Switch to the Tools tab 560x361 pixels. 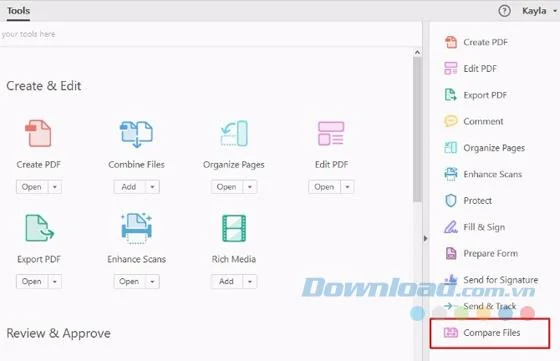(x=18, y=11)
